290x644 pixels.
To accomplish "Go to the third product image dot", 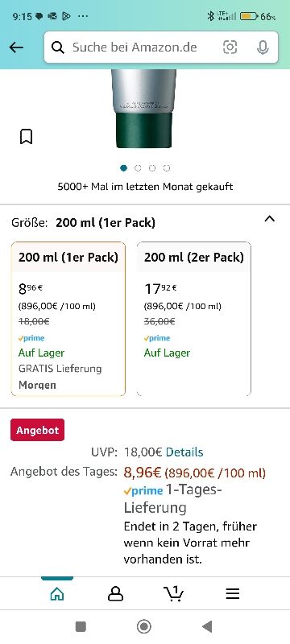I will tap(152, 168).
